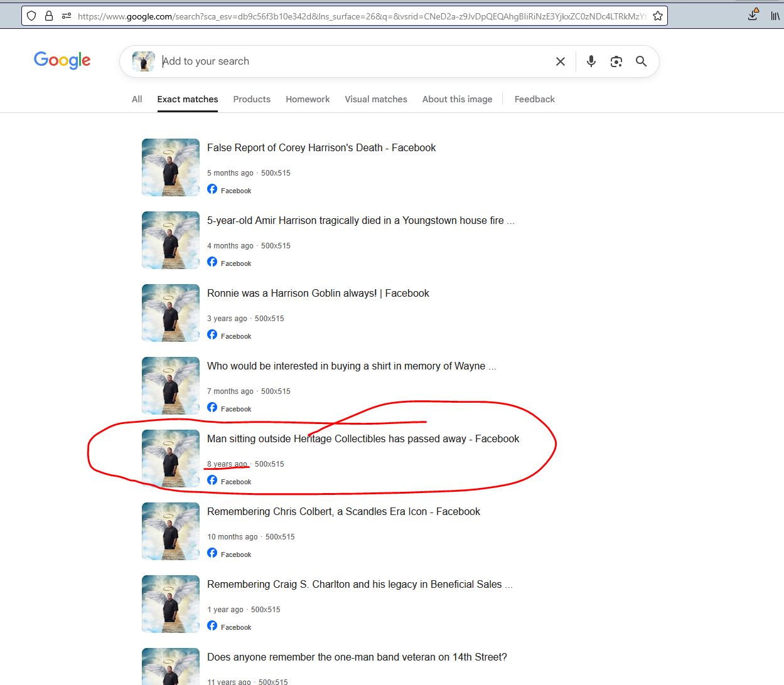This screenshot has height=685, width=784.
Task: Click thumbnail for Chris Colbert result
Action: click(x=171, y=531)
